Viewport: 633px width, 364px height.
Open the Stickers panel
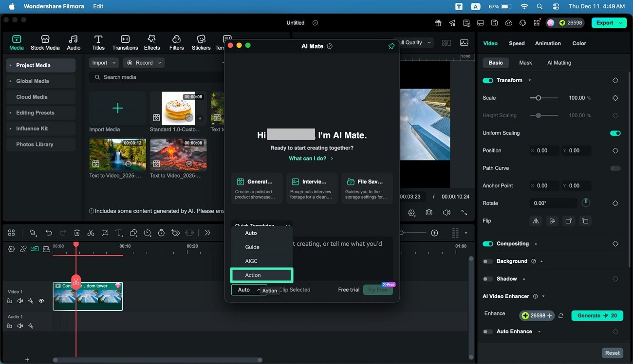point(201,42)
